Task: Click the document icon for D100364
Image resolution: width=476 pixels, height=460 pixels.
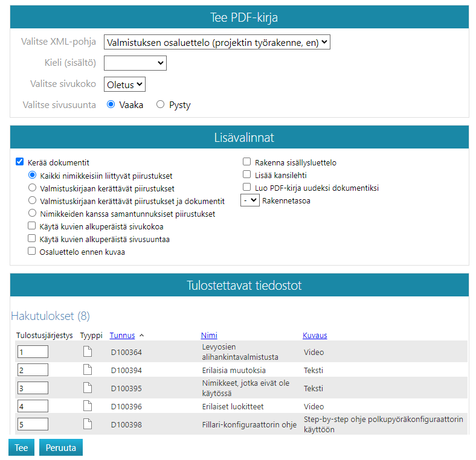Action: [88, 352]
